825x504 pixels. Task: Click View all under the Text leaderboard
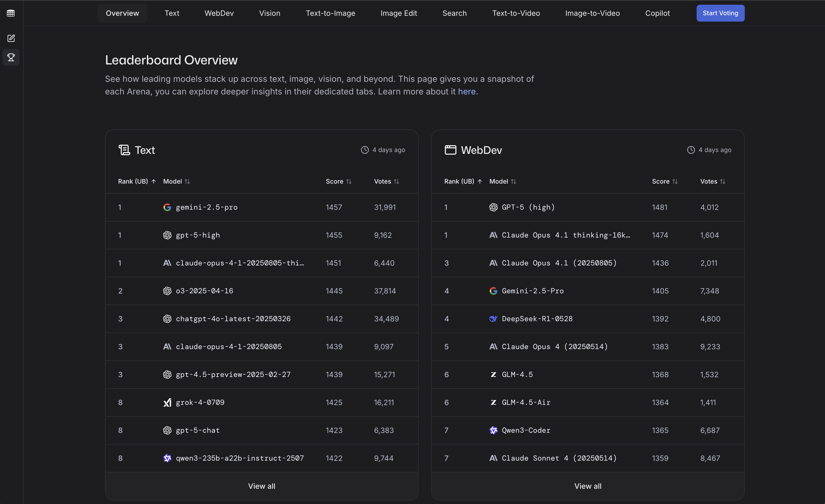(x=261, y=486)
